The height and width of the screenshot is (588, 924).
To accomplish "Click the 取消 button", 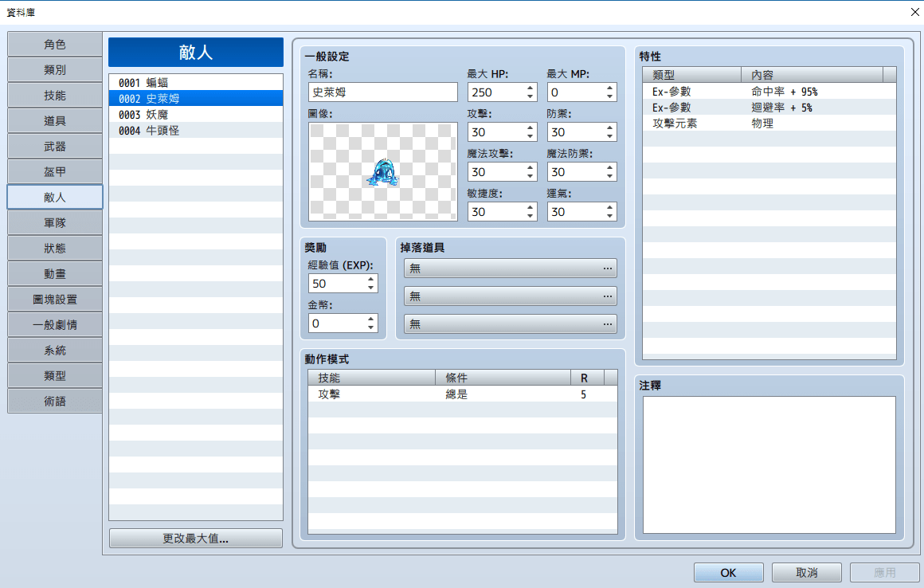I will (x=806, y=572).
